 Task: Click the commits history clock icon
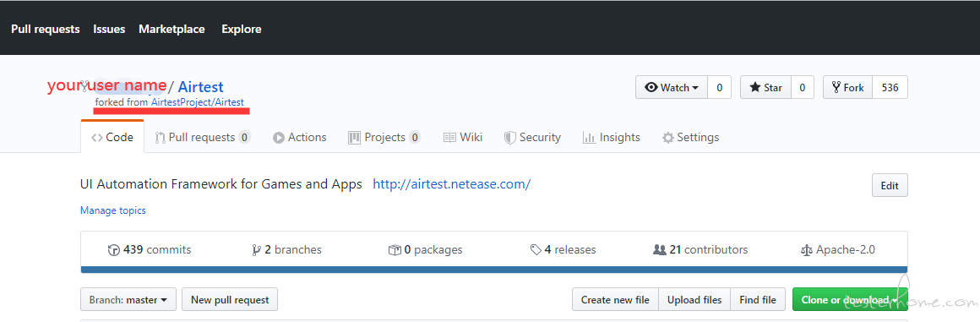click(114, 250)
